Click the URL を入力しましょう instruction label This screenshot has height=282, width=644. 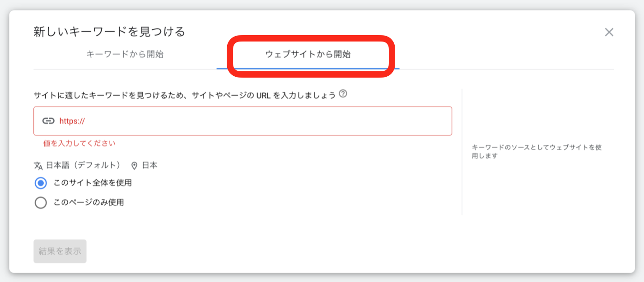click(185, 95)
